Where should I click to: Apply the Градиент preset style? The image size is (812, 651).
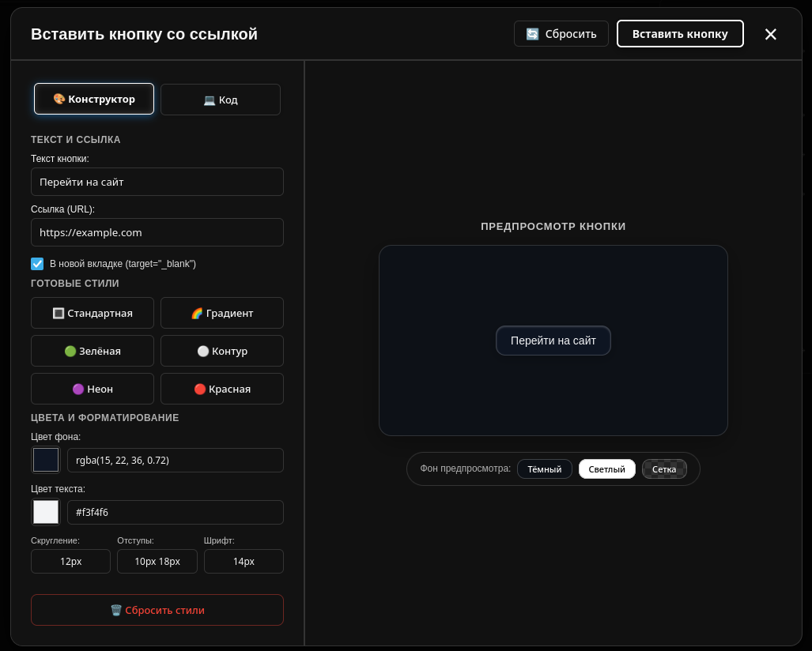point(222,313)
